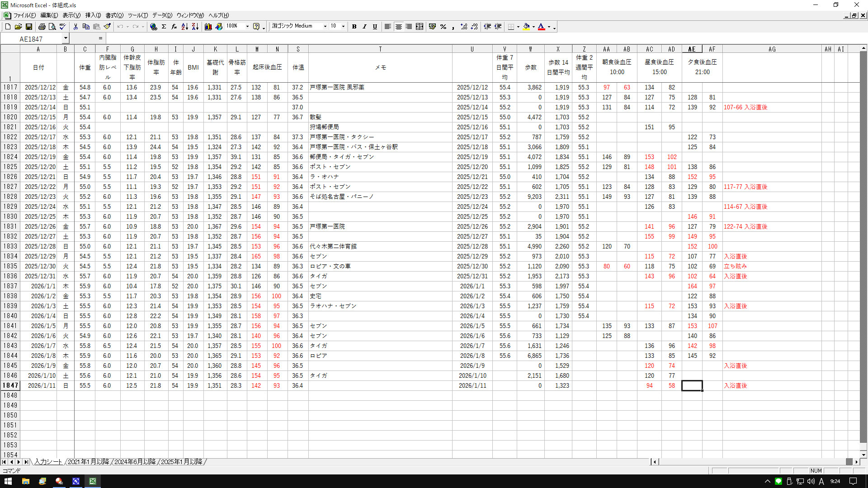Sort ascending with the A-Z button
868x488 pixels.
click(184, 27)
